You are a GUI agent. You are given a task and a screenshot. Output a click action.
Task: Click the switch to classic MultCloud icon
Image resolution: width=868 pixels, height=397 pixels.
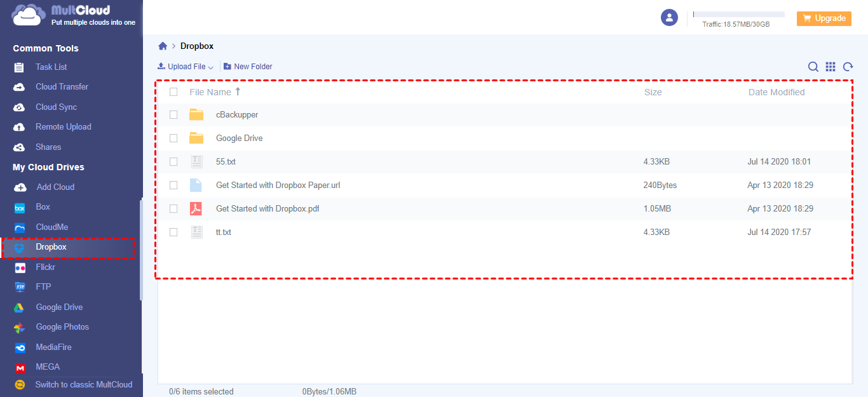click(x=20, y=385)
